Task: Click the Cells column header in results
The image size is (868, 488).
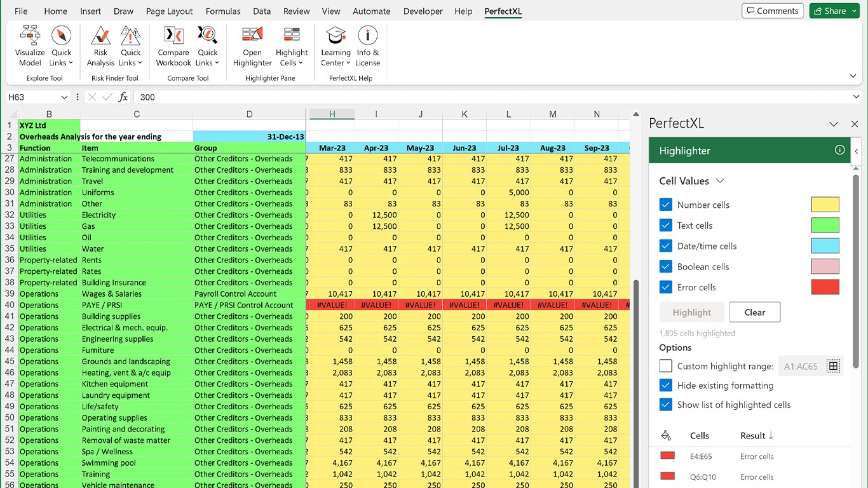Action: 700,436
